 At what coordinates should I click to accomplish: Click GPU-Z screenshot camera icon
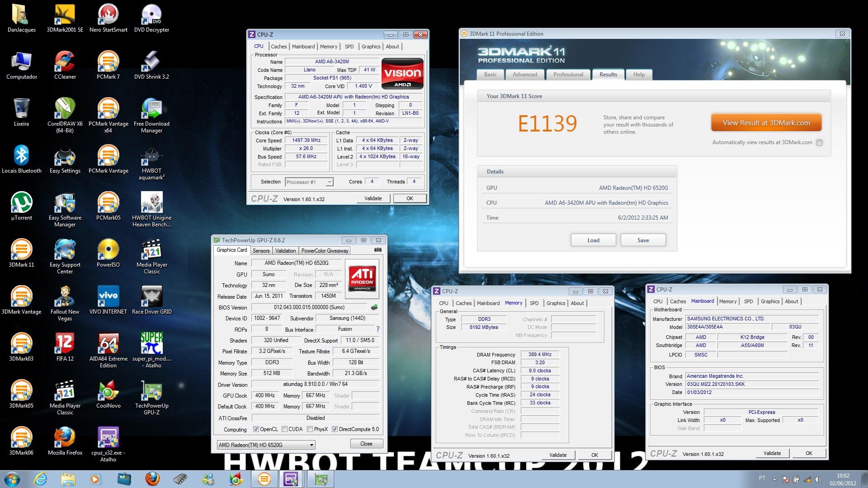coord(378,250)
